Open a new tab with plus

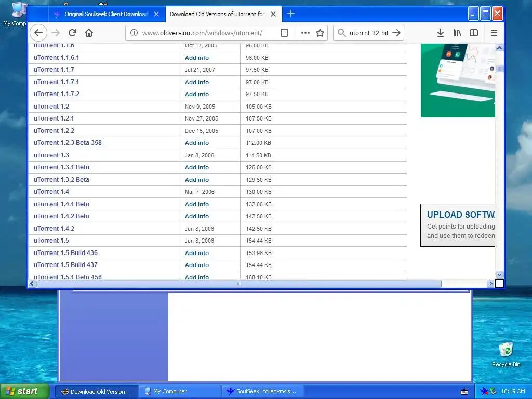pyautogui.click(x=291, y=14)
